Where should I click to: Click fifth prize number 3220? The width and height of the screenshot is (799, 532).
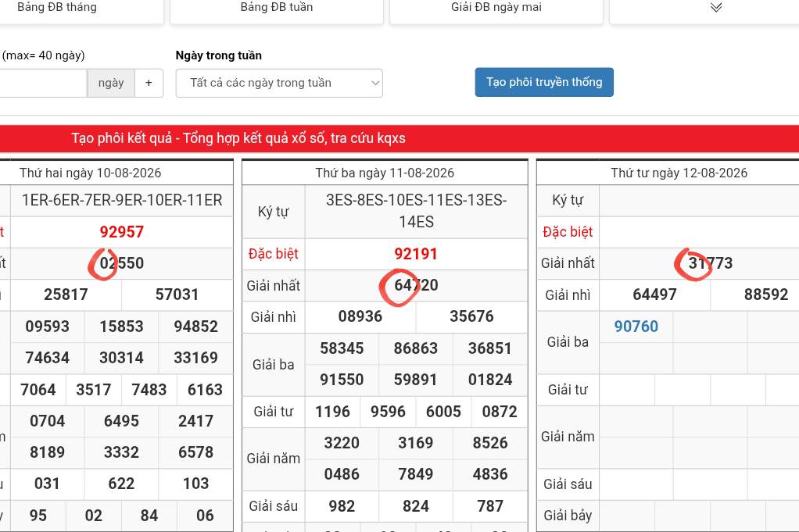[x=342, y=444]
